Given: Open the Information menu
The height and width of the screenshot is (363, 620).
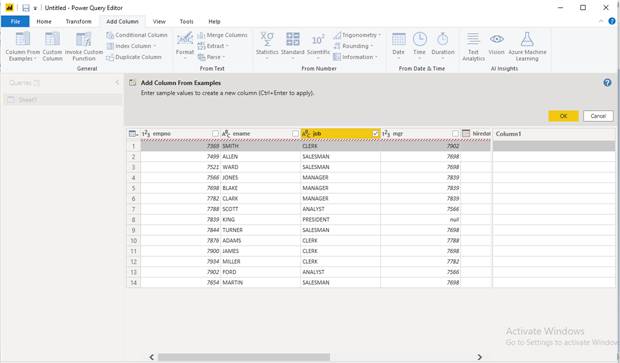Looking at the screenshot, I should [x=355, y=57].
